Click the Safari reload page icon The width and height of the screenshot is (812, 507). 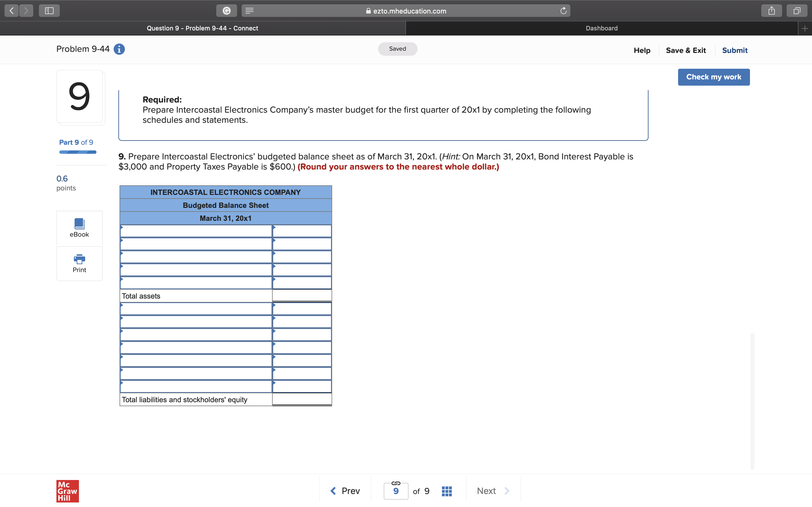coord(563,11)
